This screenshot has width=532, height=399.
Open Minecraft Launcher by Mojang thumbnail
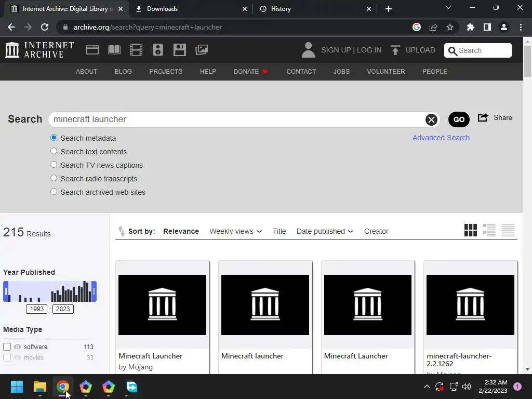tap(162, 304)
